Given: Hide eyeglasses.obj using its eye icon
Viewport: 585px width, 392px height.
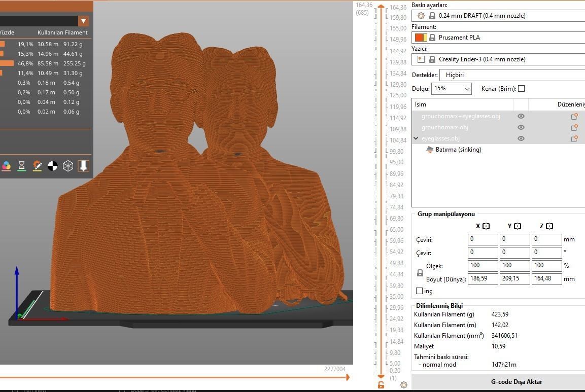Looking at the screenshot, I should (x=521, y=138).
